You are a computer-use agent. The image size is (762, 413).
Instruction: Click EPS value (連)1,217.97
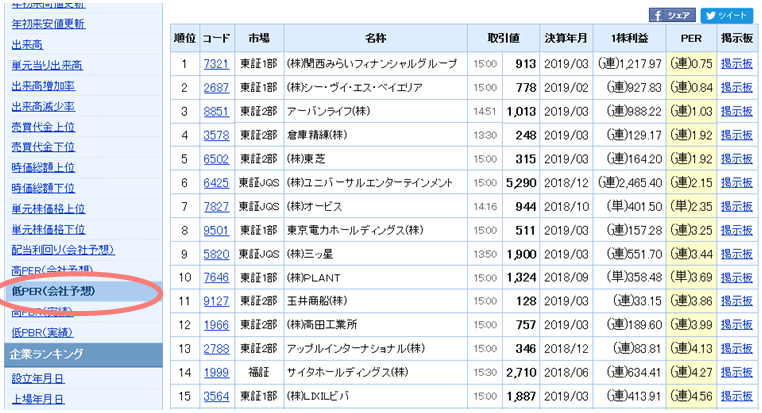pyautogui.click(x=630, y=64)
